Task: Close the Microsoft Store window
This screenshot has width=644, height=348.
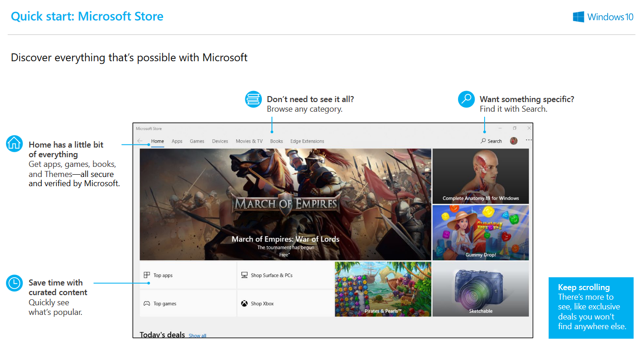Action: (x=529, y=128)
